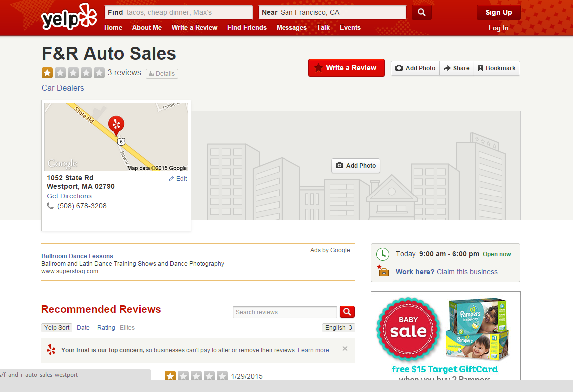Viewport: 573px width, 392px height.
Task: Share this business using the Share button
Action: pos(457,68)
